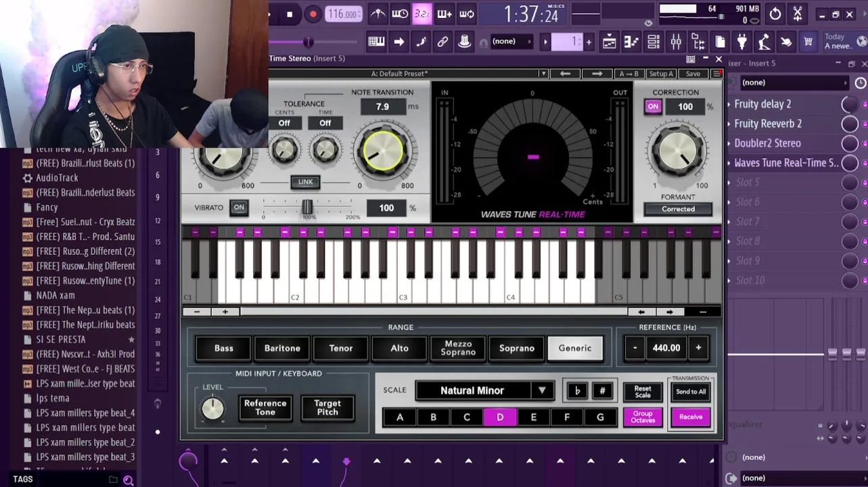Click the MIDI input Level knob
The image size is (868, 487).
tap(212, 408)
